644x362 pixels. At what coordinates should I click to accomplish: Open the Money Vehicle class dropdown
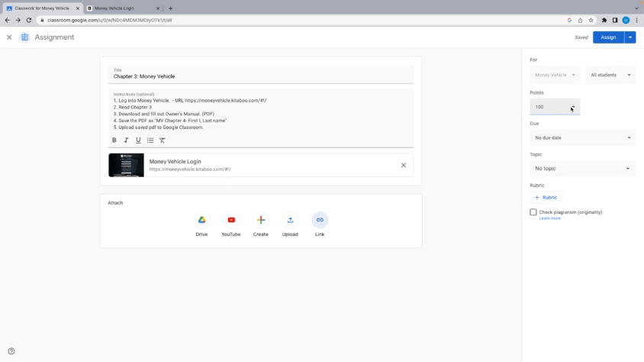(x=555, y=75)
